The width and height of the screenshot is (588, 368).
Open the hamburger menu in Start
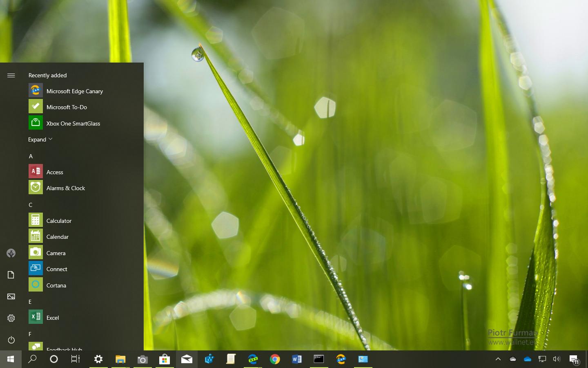tap(11, 75)
